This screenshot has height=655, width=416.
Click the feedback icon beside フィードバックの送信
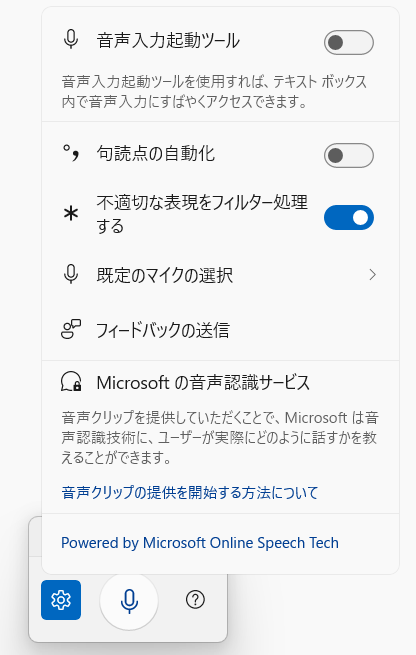coord(71,329)
